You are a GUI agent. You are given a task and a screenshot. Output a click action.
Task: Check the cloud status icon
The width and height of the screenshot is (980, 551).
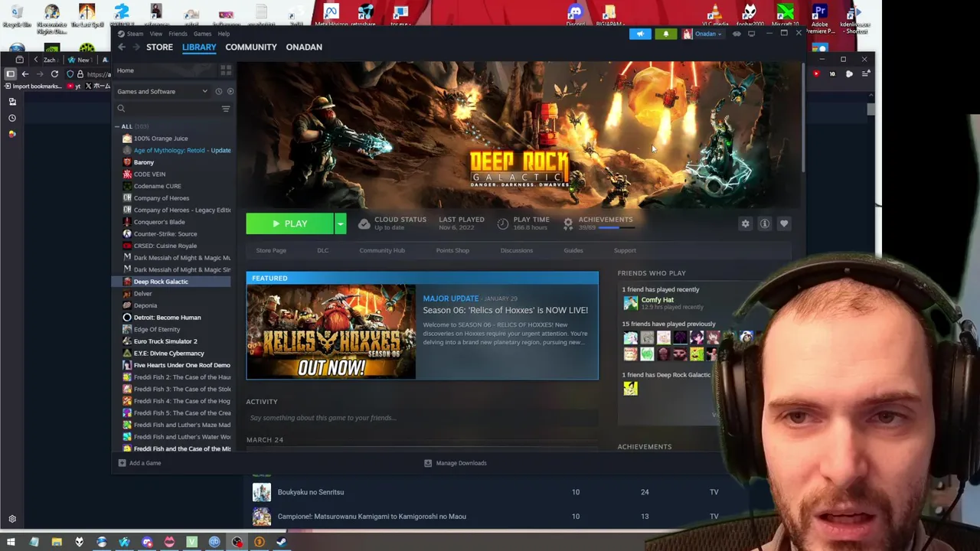[364, 223]
